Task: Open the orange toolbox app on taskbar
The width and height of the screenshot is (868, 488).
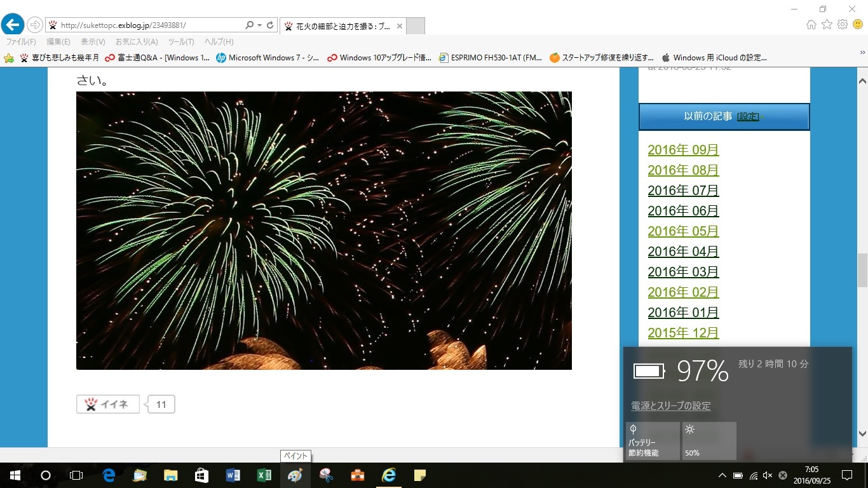Action: [358, 475]
